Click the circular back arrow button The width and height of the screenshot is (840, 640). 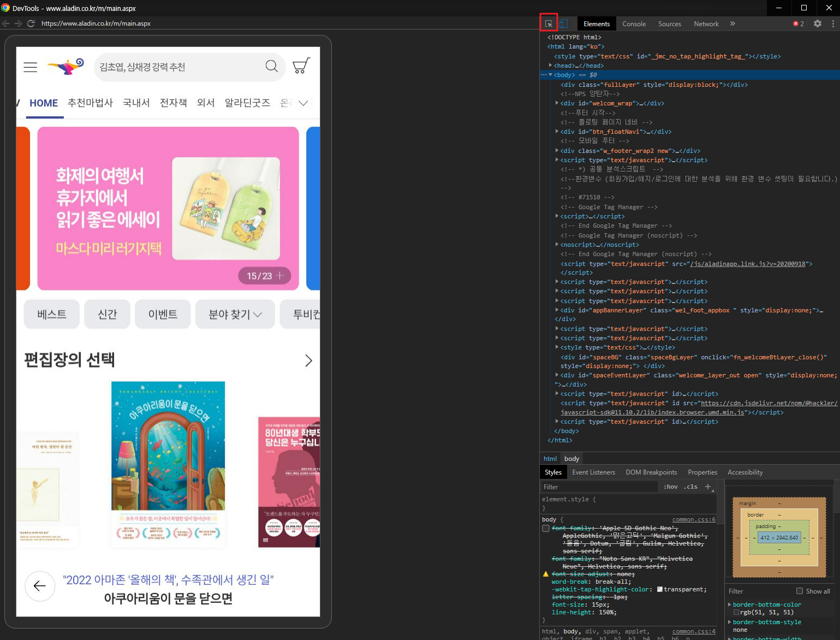[40, 586]
